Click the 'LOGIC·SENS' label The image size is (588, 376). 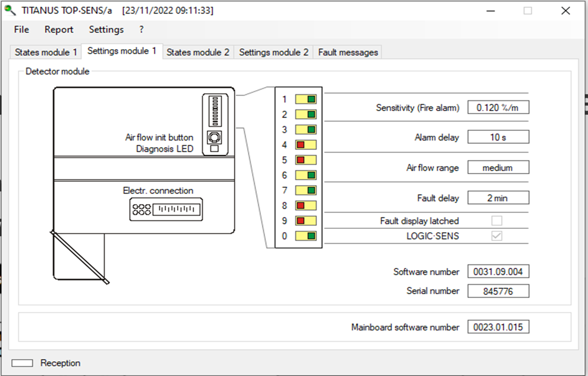point(433,236)
